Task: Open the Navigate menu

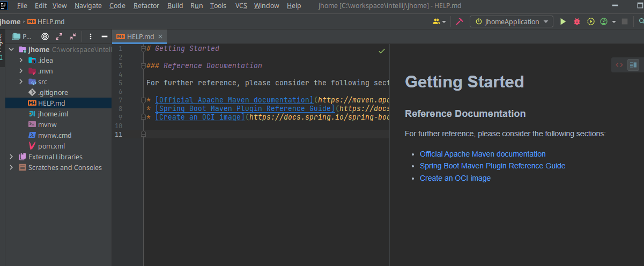Action: click(88, 5)
